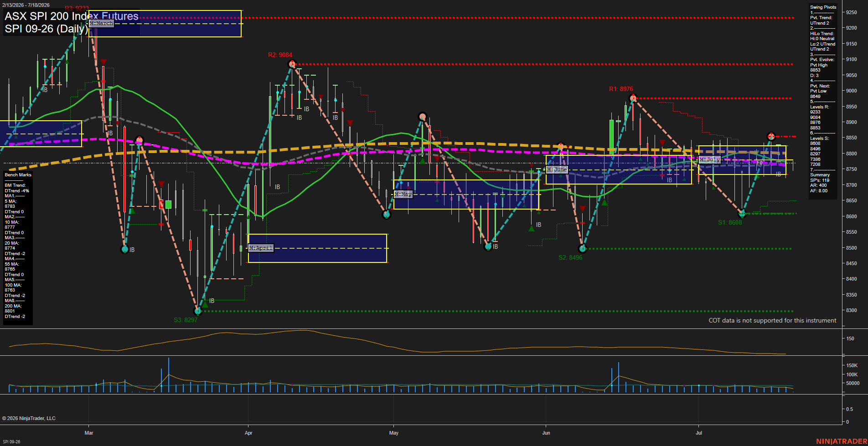
Task: Click the 50000 volume axis label
Action: click(x=853, y=383)
